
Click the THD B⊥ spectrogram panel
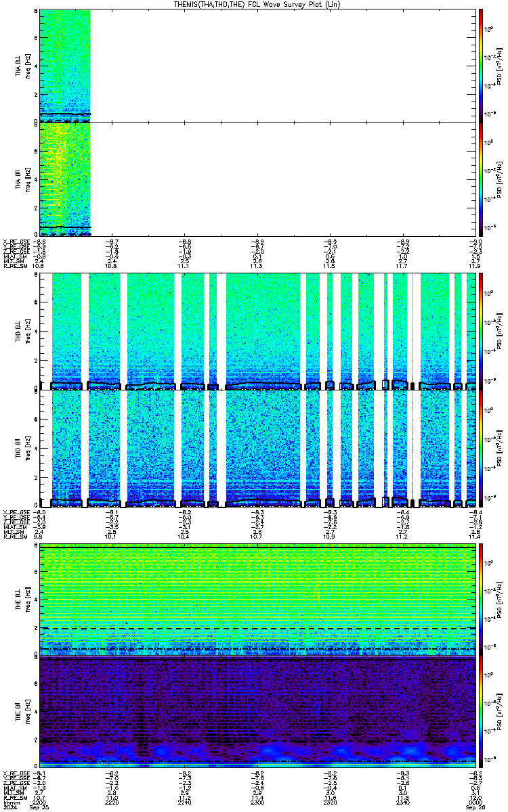257,332
